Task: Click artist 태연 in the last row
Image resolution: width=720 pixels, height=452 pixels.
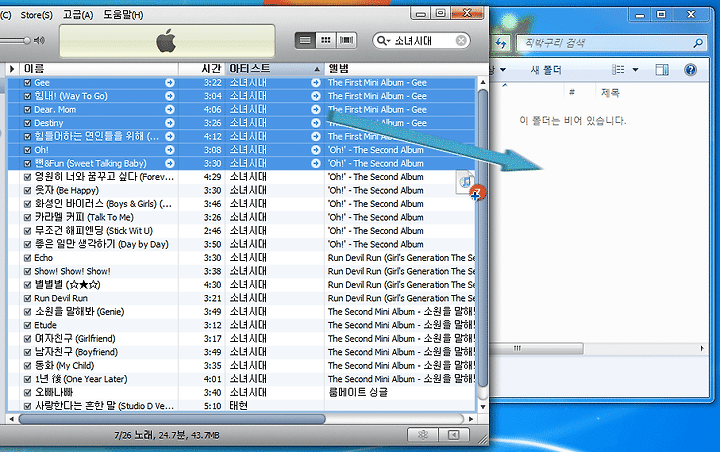Action: pos(238,406)
